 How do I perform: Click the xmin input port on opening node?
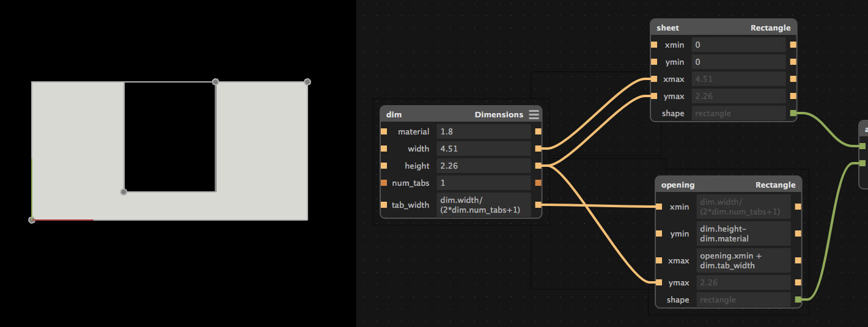point(659,207)
